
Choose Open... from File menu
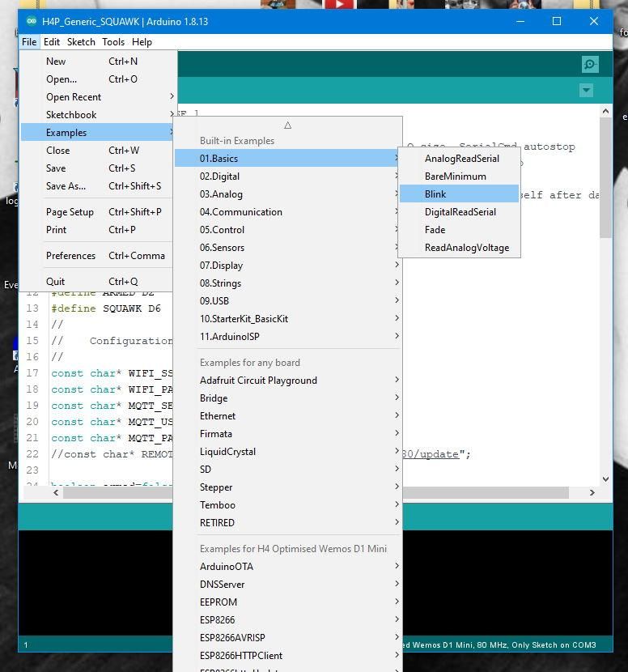pyautogui.click(x=96, y=79)
